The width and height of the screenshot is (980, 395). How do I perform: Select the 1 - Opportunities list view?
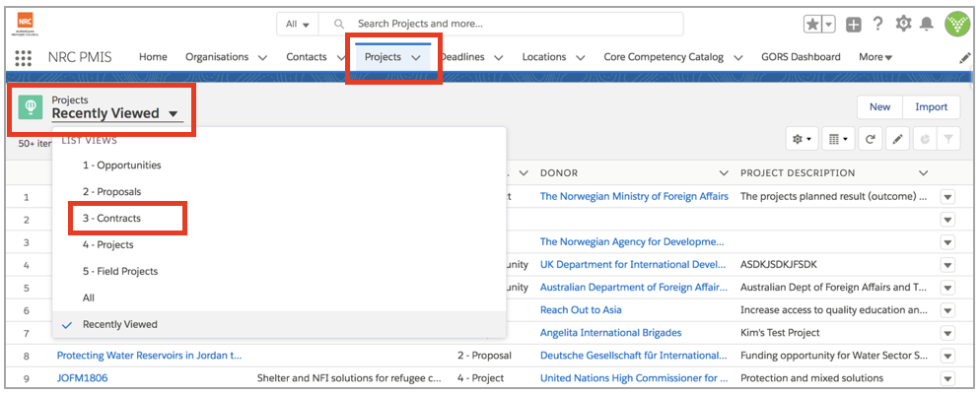click(x=122, y=165)
